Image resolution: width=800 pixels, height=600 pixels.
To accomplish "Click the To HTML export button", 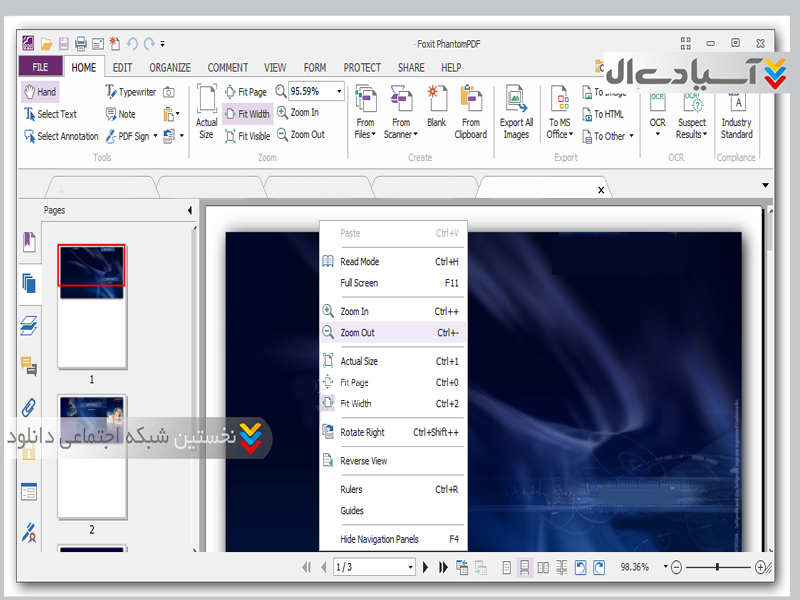I will [x=608, y=114].
